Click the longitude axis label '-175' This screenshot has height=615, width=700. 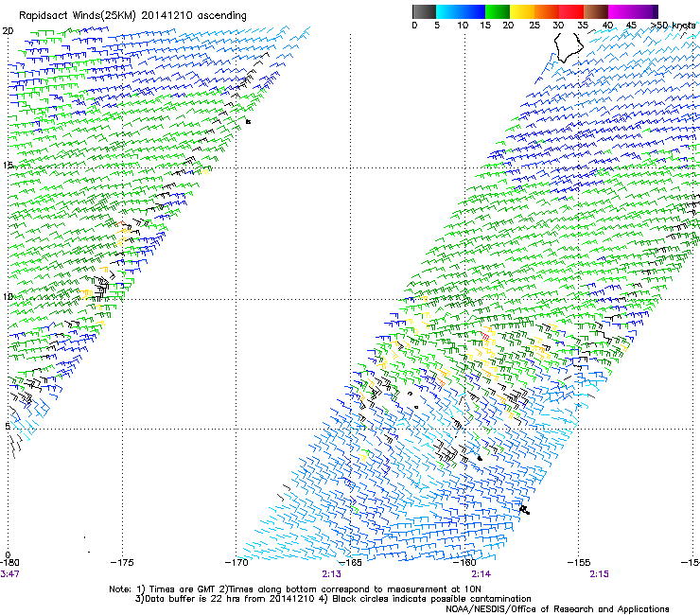122,563
